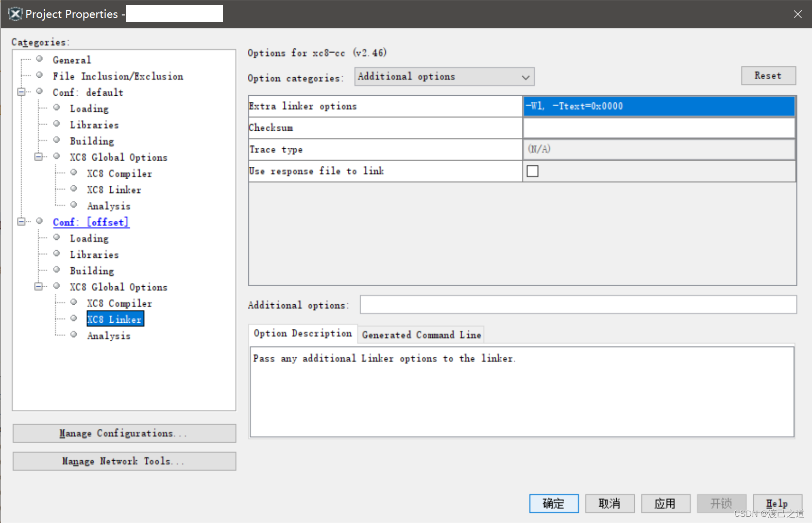812x523 pixels.
Task: Click the MPLAB X icon in title bar
Action: click(x=15, y=14)
